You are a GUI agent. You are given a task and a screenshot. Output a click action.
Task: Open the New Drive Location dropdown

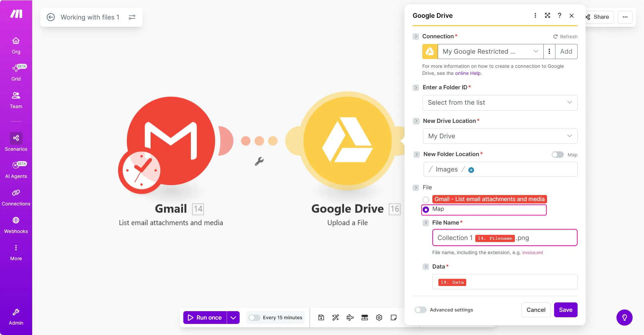[500, 136]
